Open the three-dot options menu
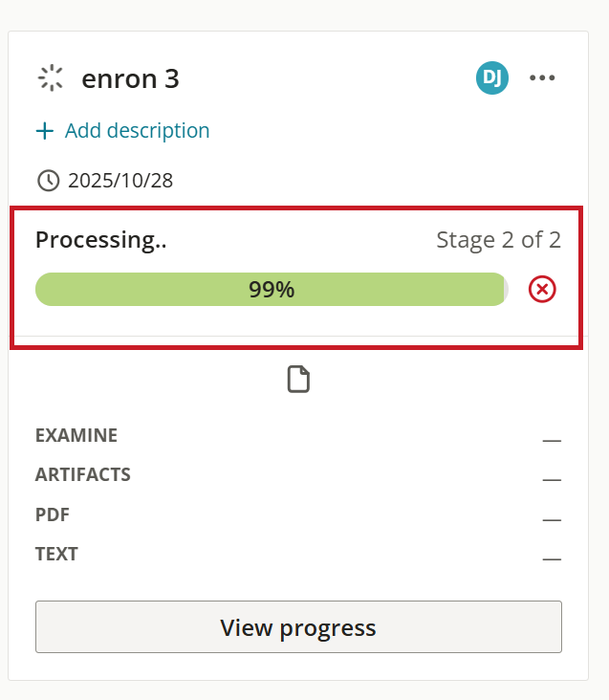Image resolution: width=609 pixels, height=700 pixels. [542, 77]
